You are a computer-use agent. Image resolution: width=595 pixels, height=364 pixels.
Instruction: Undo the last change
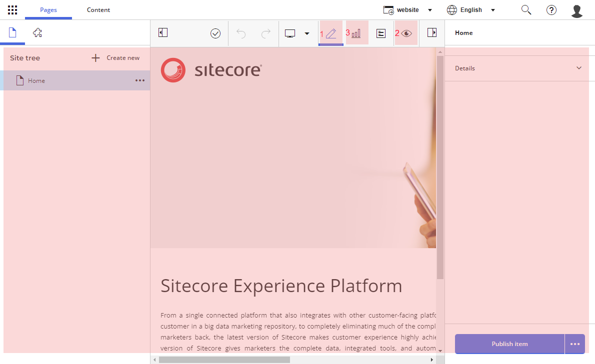241,33
